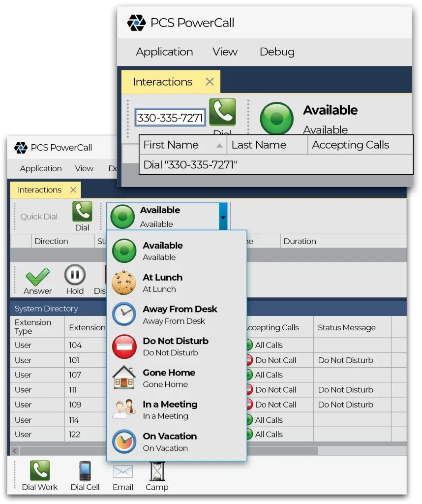Select the row for extension 114
The height and width of the screenshot is (504, 422).
point(209,420)
